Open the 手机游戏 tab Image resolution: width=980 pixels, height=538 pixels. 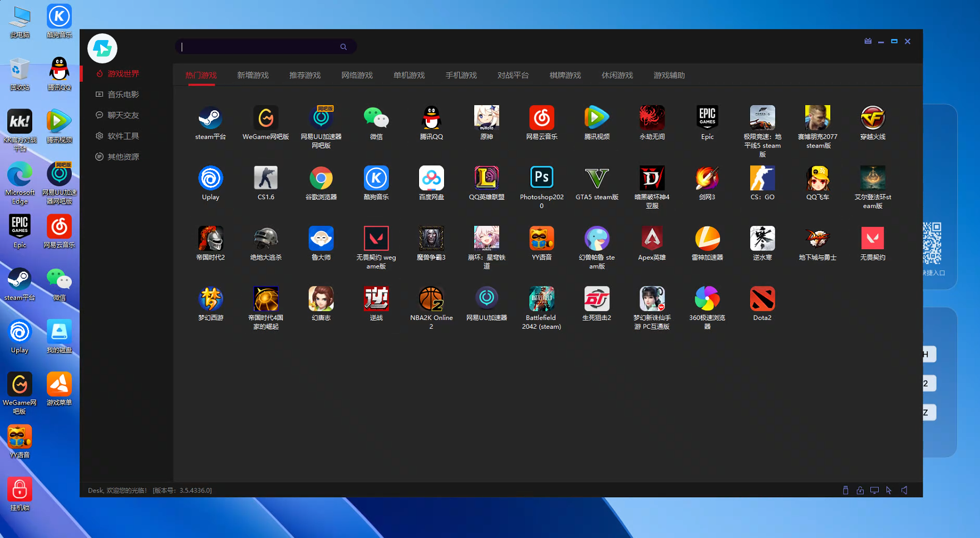(x=461, y=75)
